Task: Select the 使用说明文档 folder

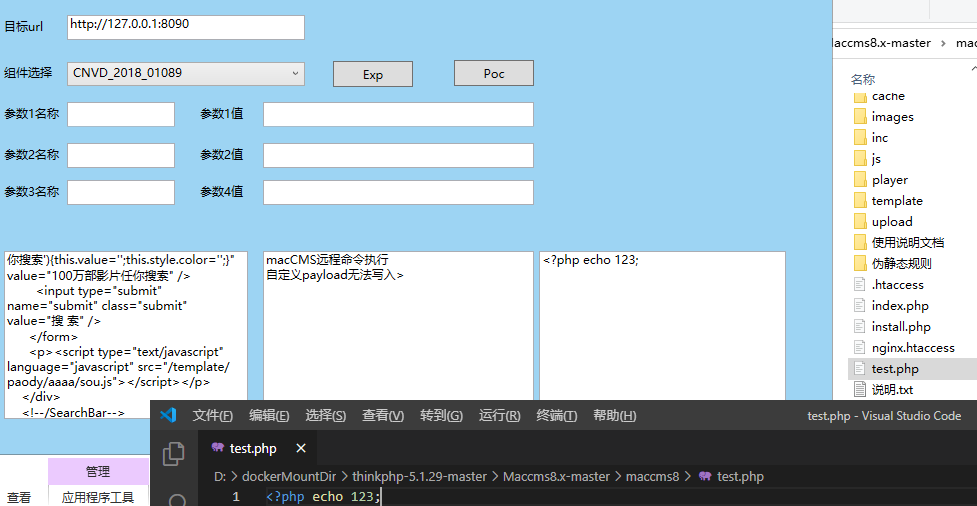Action: 907,242
